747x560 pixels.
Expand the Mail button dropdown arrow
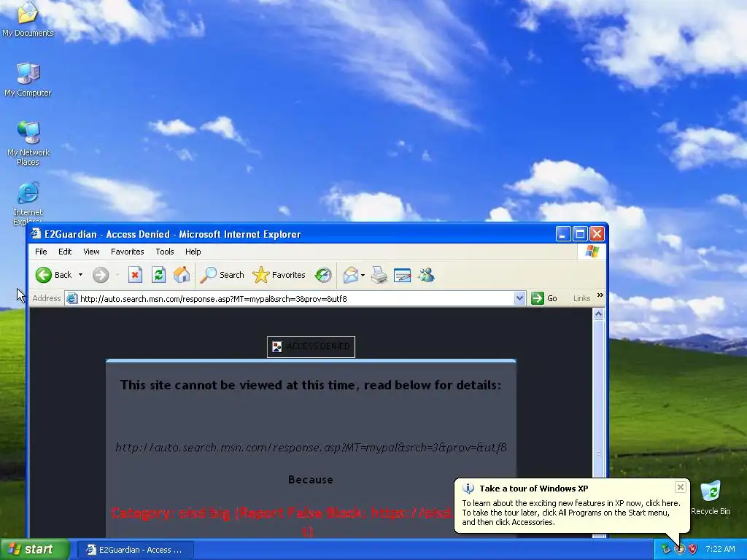[x=363, y=275]
